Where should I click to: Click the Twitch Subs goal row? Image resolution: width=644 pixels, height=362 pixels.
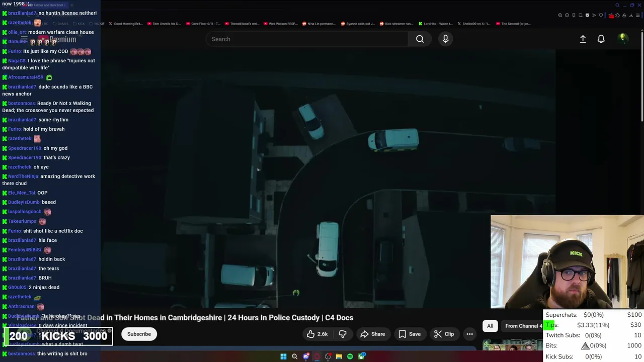pos(594,335)
